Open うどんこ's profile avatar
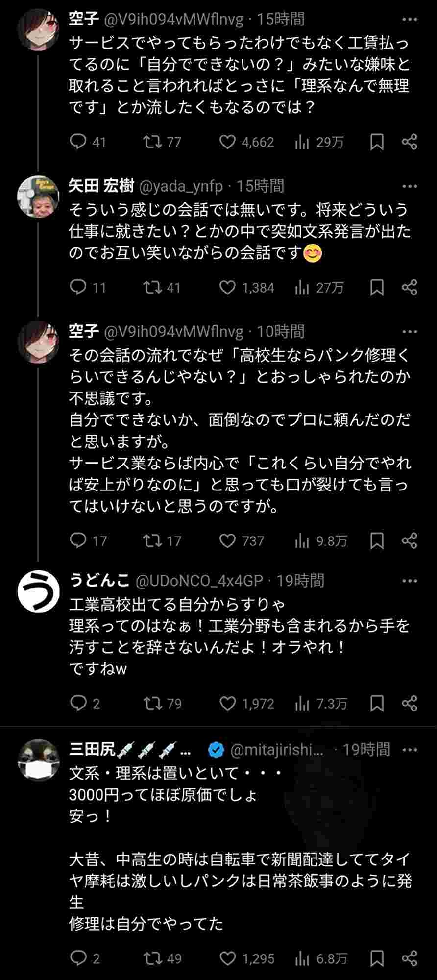Screen dimensions: 437x980 coord(38,591)
